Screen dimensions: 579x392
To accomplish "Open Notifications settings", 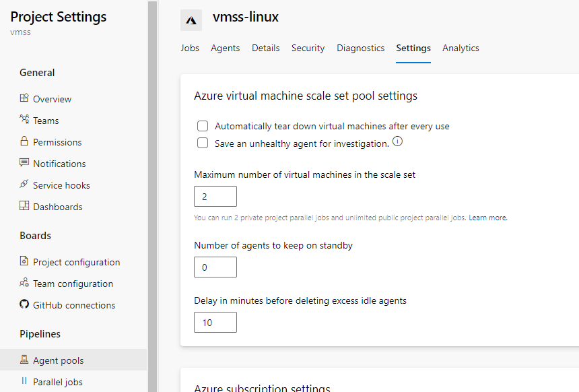I will click(59, 164).
